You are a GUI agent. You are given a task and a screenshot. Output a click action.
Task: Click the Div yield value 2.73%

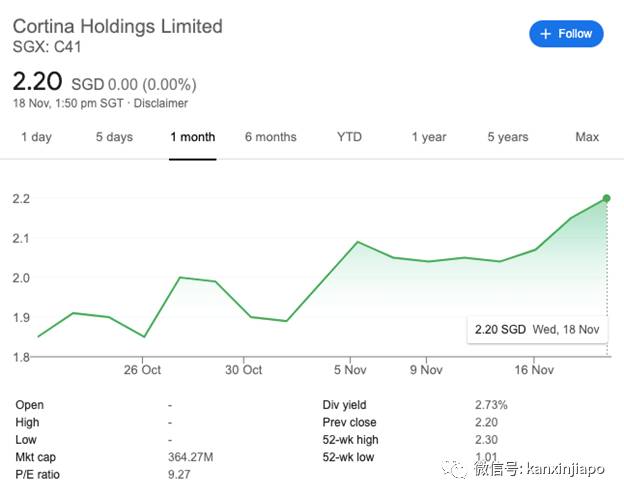[x=490, y=405]
